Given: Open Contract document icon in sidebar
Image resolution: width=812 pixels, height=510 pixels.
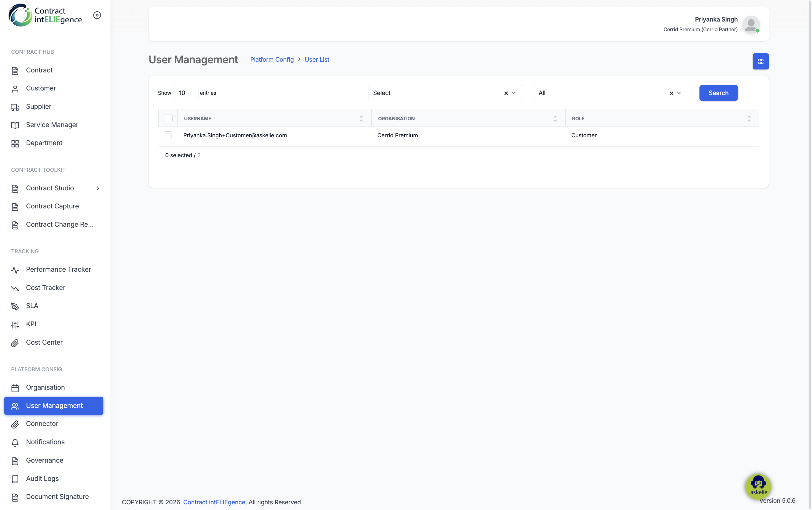Looking at the screenshot, I should point(15,71).
